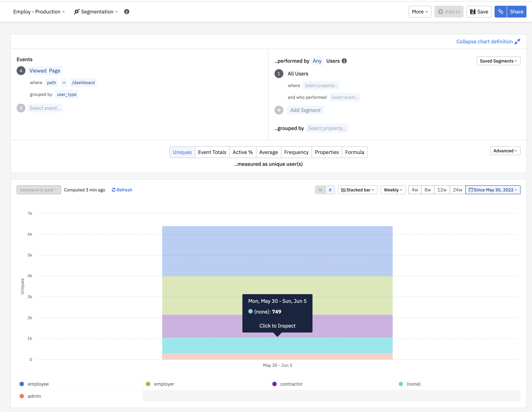Expand the Weekly interval dropdown
This screenshot has width=532, height=412.
point(393,190)
